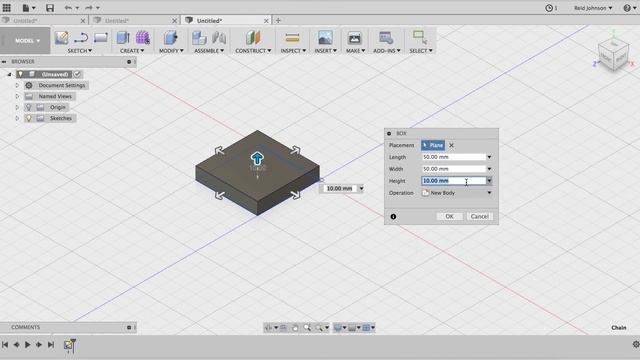Open timeline settings gear icon
640x360 pixels.
coord(636,344)
